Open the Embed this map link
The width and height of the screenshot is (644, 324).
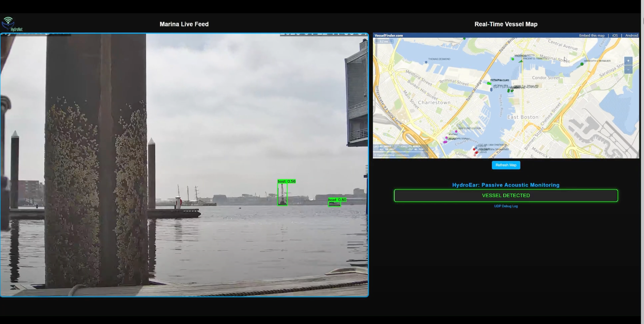[x=592, y=36]
